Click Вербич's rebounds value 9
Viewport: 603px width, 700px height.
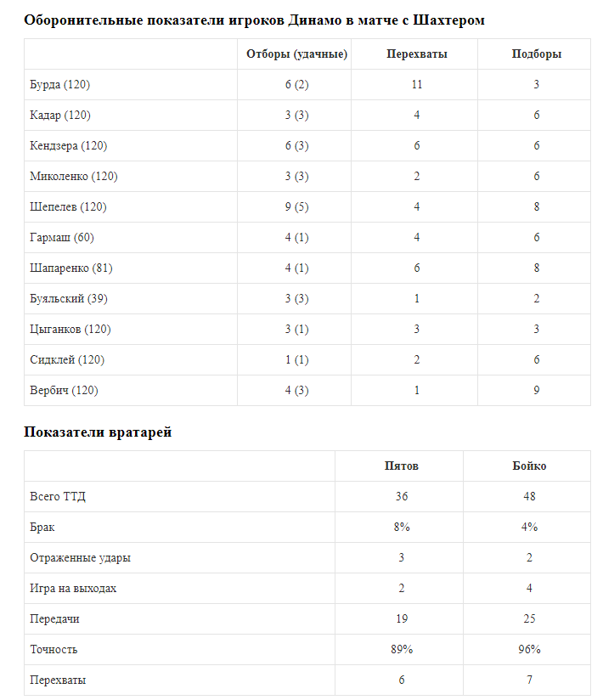coord(536,391)
